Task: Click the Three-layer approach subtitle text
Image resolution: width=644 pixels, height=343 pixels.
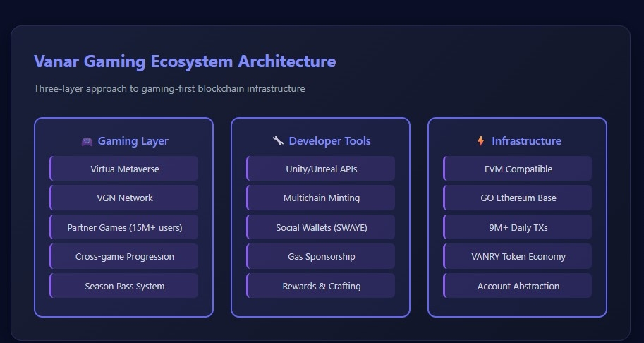Action: pos(169,88)
